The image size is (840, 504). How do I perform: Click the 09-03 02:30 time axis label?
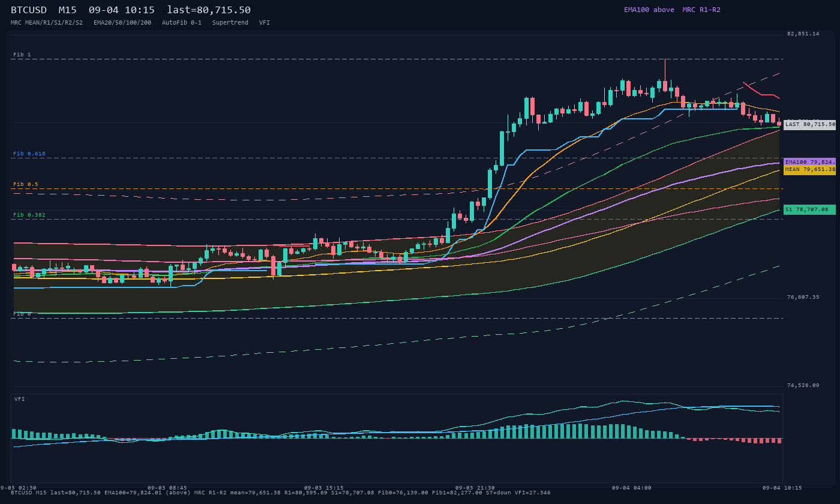pos(18,488)
